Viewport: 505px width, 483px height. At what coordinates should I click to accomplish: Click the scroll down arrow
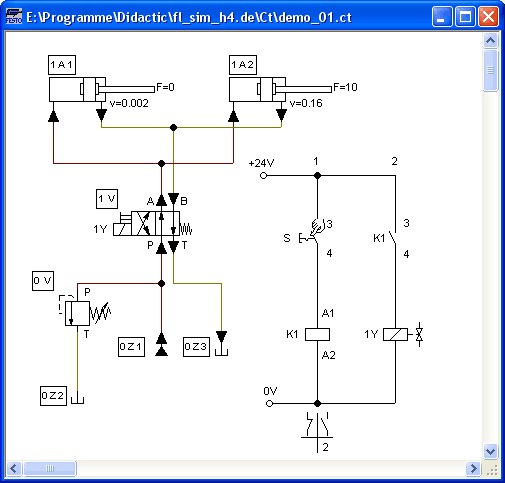point(490,452)
